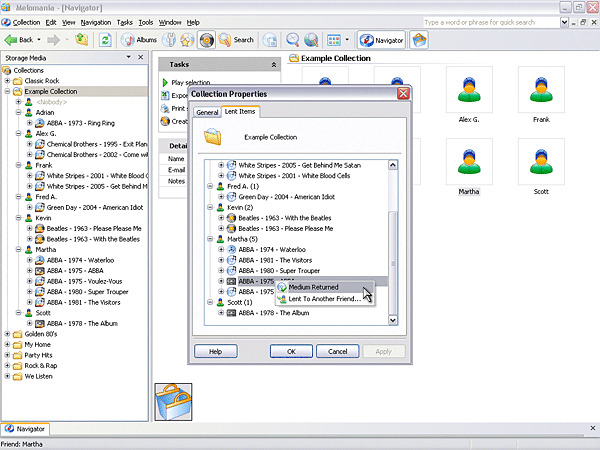Collapse the Example Collection tree node
This screenshot has width=600, height=450.
[x=8, y=91]
